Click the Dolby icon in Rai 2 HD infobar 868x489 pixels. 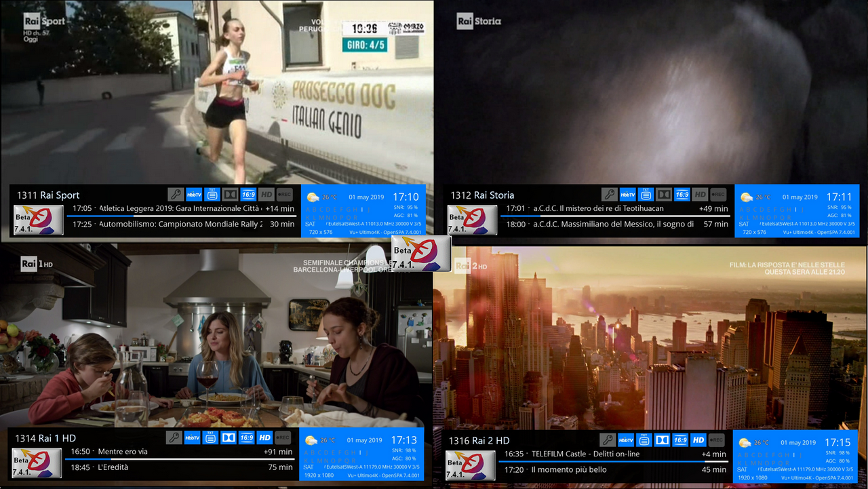pyautogui.click(x=662, y=440)
